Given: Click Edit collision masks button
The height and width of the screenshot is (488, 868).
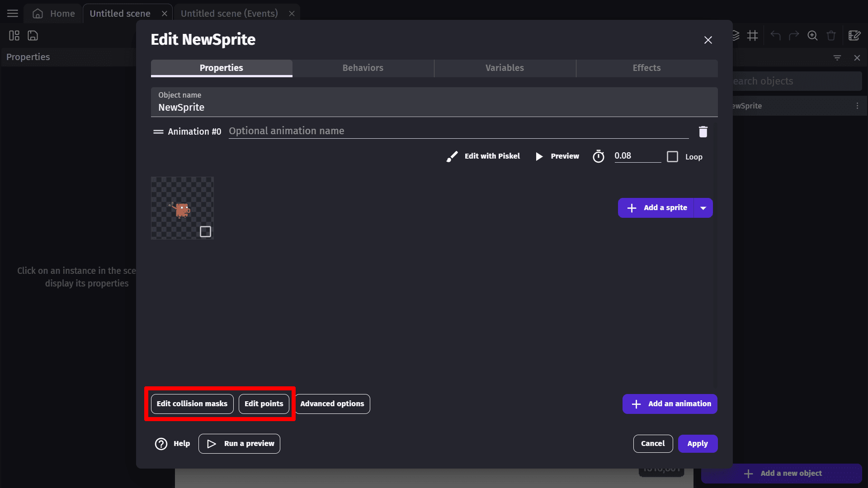Looking at the screenshot, I should coord(192,404).
